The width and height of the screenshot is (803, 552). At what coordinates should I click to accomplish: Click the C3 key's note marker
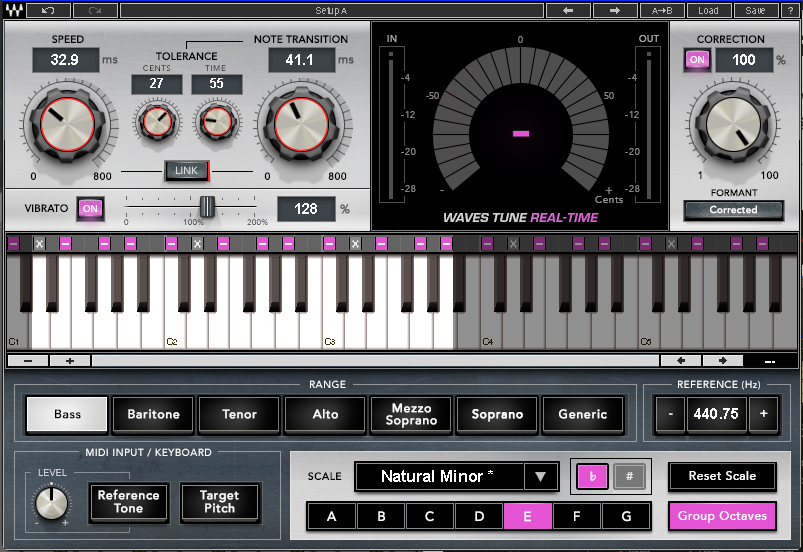point(329,244)
